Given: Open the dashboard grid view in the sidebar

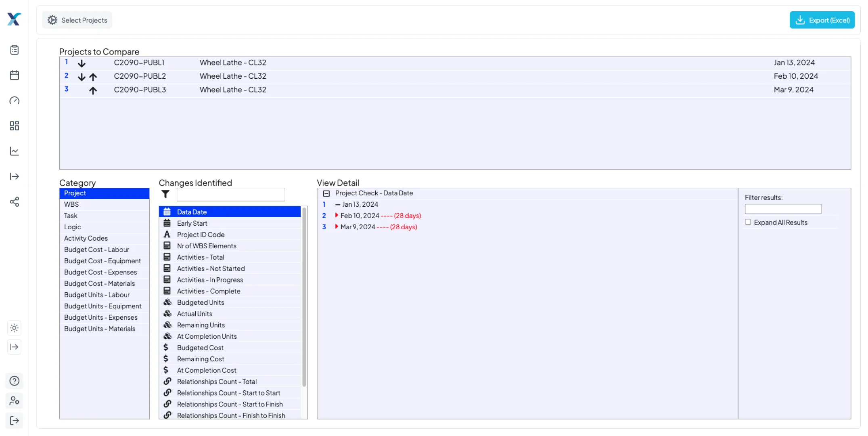Looking at the screenshot, I should 14,126.
